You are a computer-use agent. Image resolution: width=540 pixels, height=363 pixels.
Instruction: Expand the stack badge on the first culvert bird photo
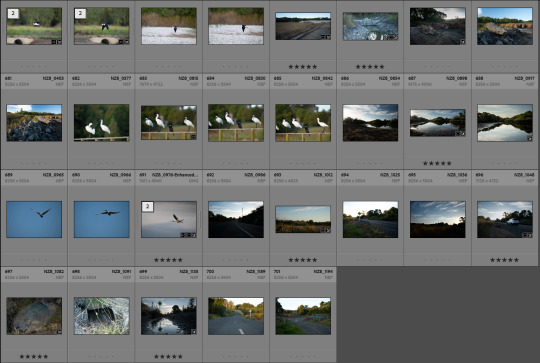13,13
